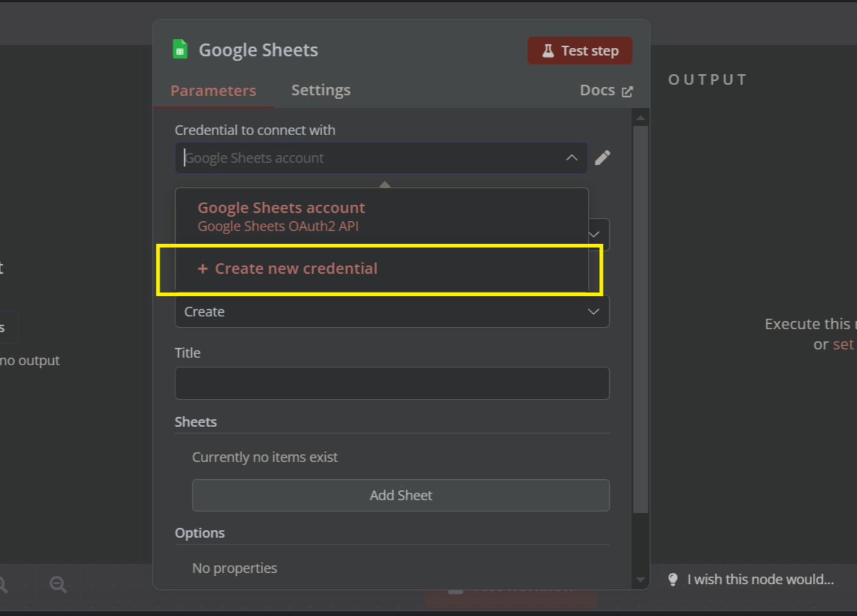Screen dimensions: 857x616
Task: Click the Google Sheets node icon
Action: click(180, 50)
